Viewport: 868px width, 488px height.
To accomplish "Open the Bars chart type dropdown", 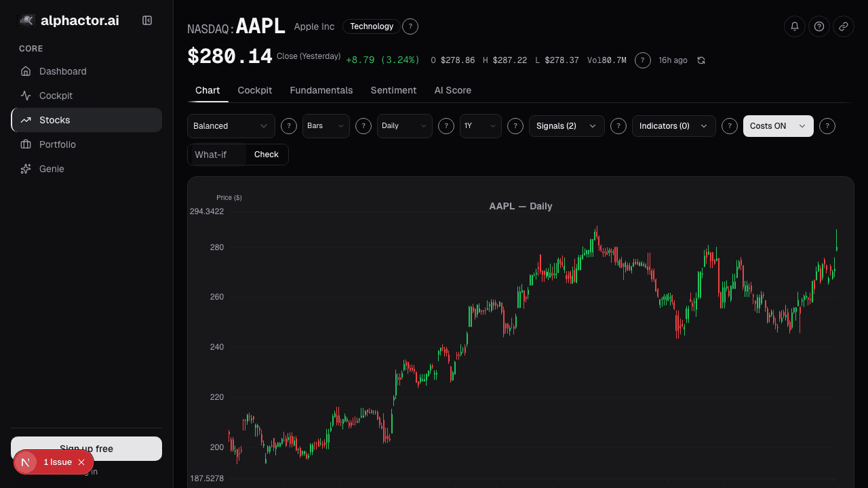I will 326,126.
